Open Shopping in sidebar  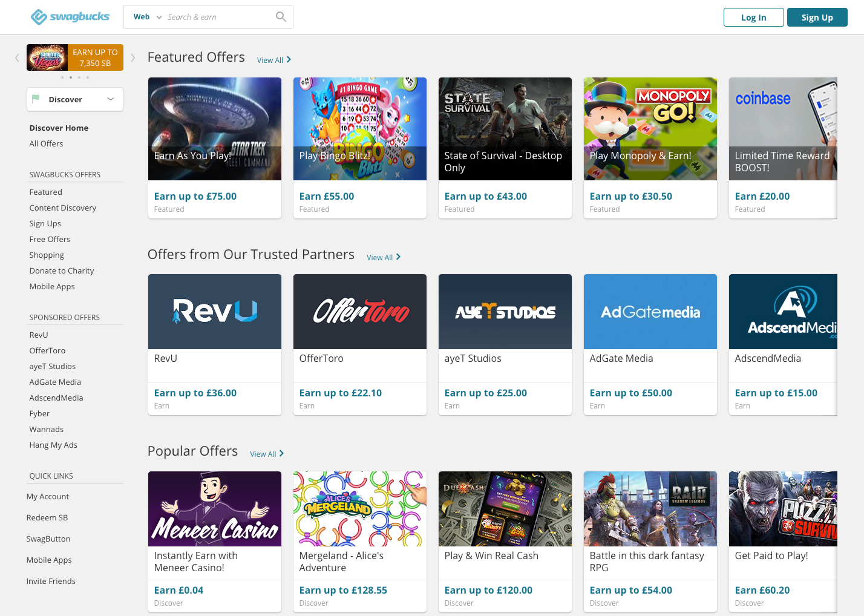47,255
